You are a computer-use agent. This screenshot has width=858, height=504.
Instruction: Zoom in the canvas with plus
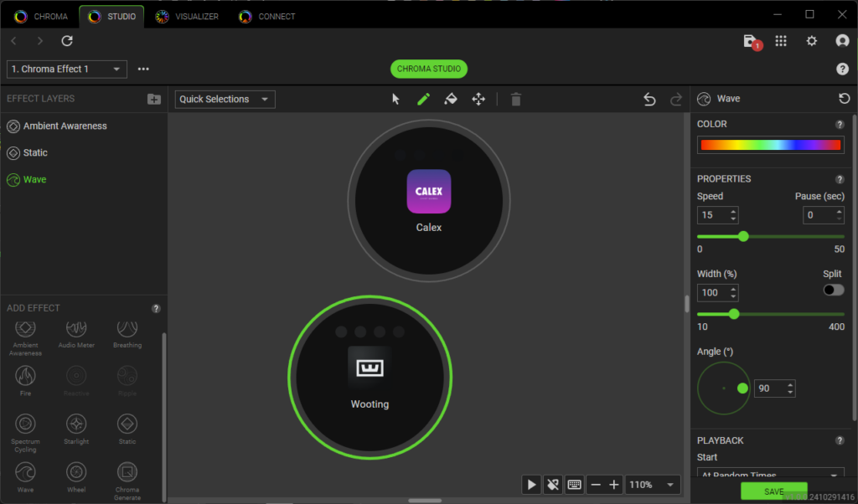click(614, 485)
